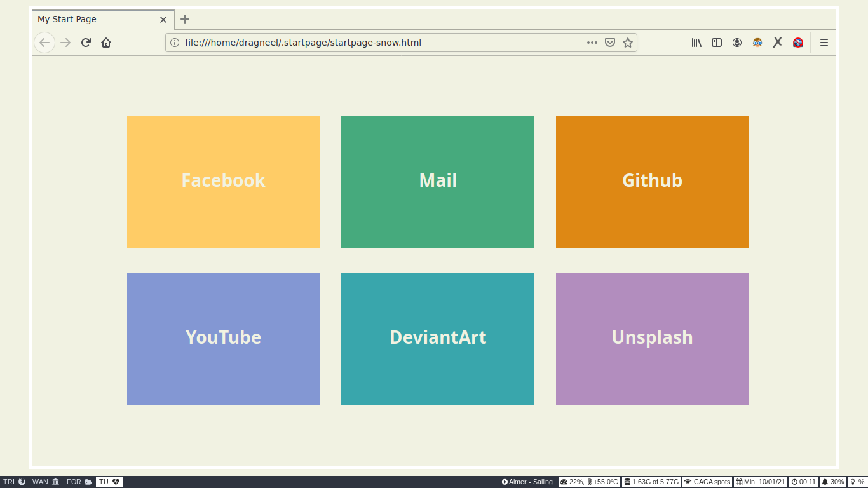Click the Aimer - Sailing play indicator

pyautogui.click(x=527, y=482)
